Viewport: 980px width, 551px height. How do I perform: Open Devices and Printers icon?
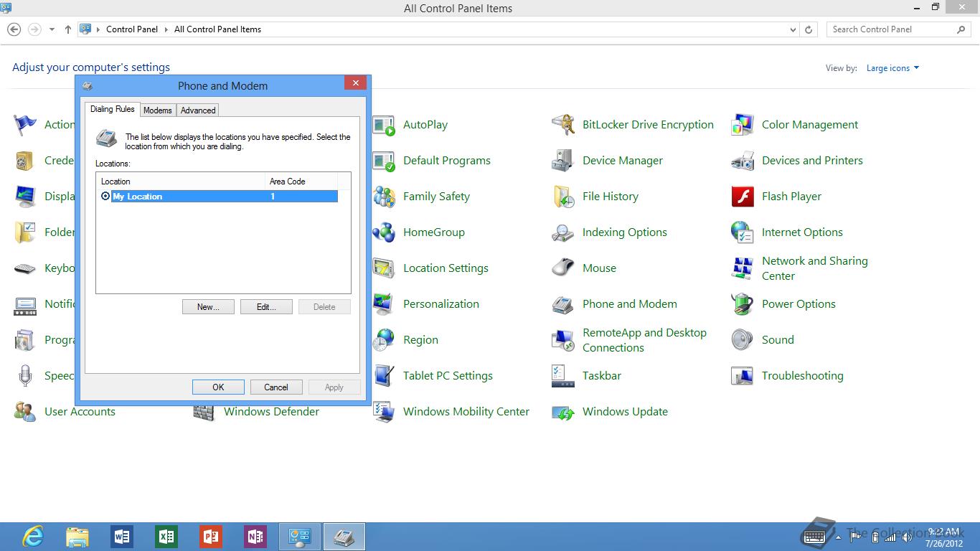[x=743, y=161]
